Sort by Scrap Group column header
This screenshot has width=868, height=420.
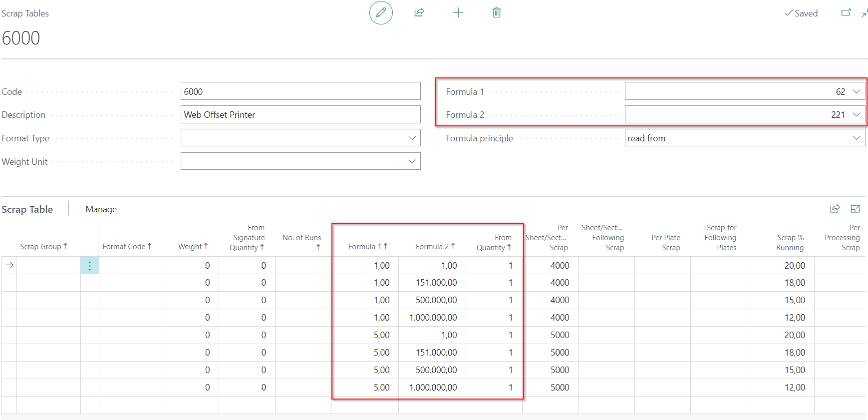coord(43,247)
